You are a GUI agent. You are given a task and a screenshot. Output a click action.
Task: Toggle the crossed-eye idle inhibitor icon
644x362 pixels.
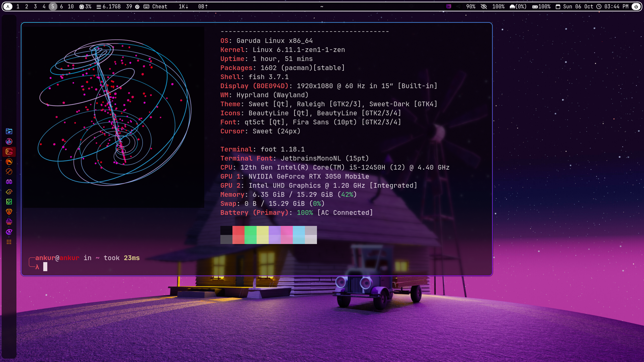(x=484, y=7)
